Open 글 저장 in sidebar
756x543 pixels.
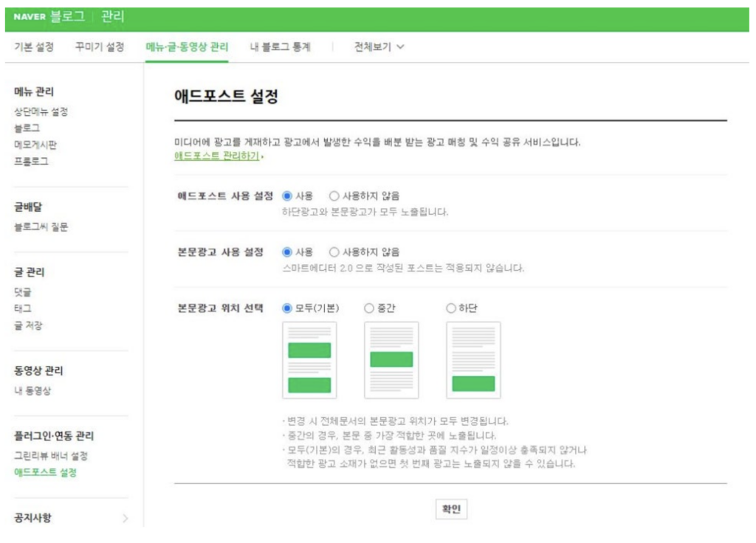(x=28, y=325)
